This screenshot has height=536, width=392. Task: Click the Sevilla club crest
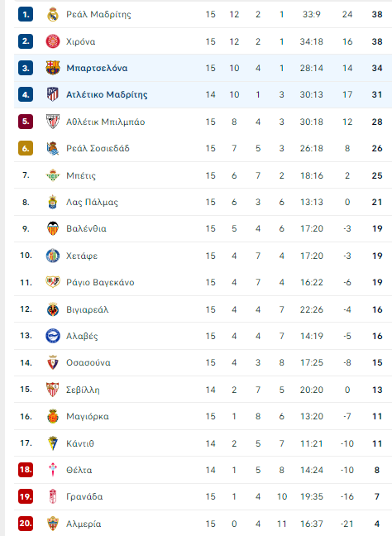pyautogui.click(x=53, y=390)
